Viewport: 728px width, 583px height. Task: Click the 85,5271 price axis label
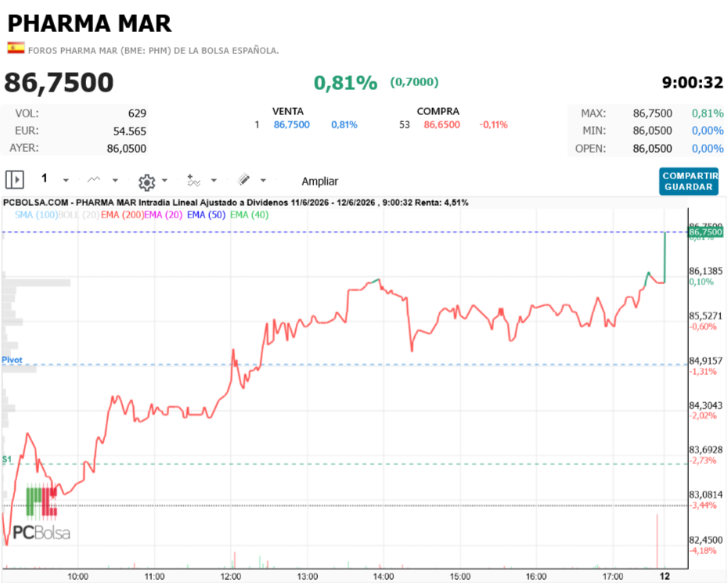(x=706, y=316)
